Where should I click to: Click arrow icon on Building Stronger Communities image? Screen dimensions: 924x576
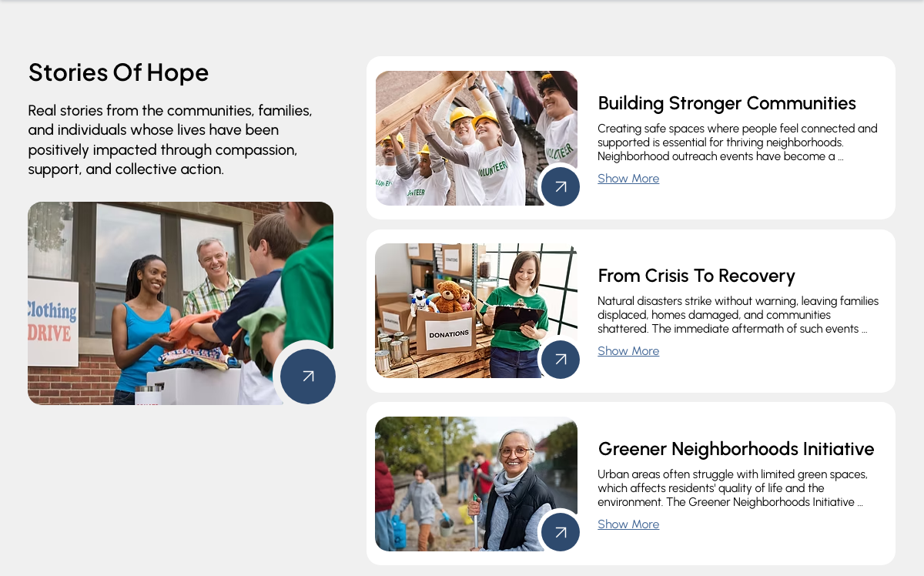click(561, 186)
